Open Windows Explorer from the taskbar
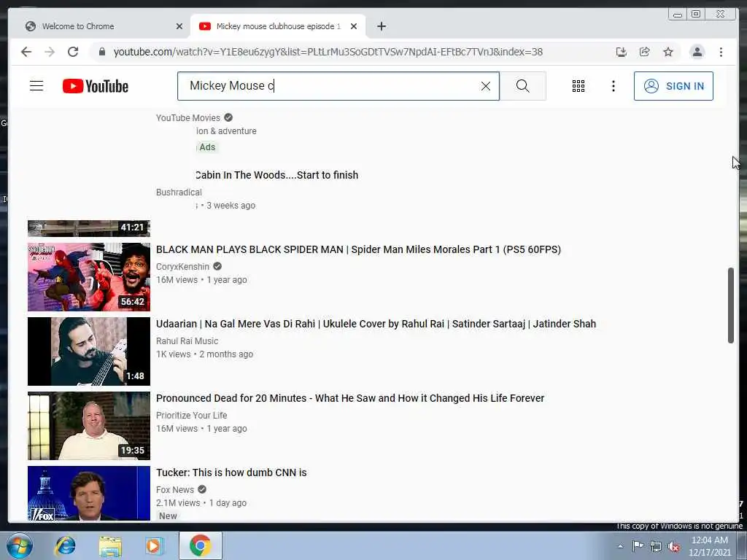The height and width of the screenshot is (560, 747). pyautogui.click(x=111, y=545)
